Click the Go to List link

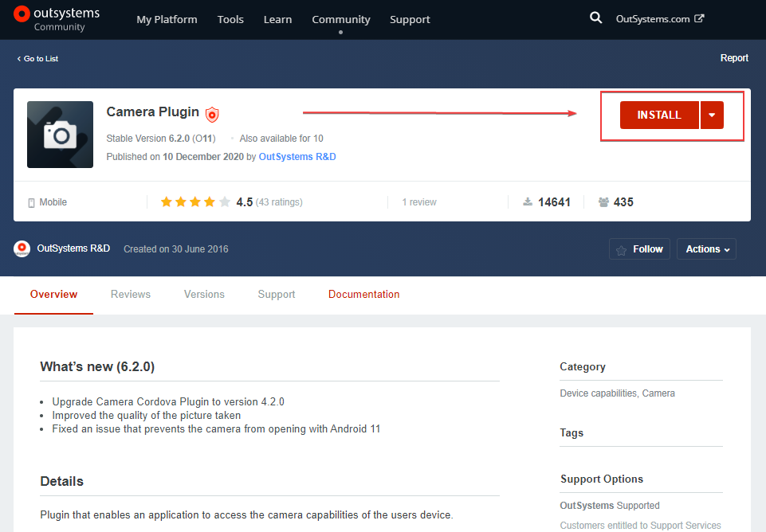click(x=37, y=58)
